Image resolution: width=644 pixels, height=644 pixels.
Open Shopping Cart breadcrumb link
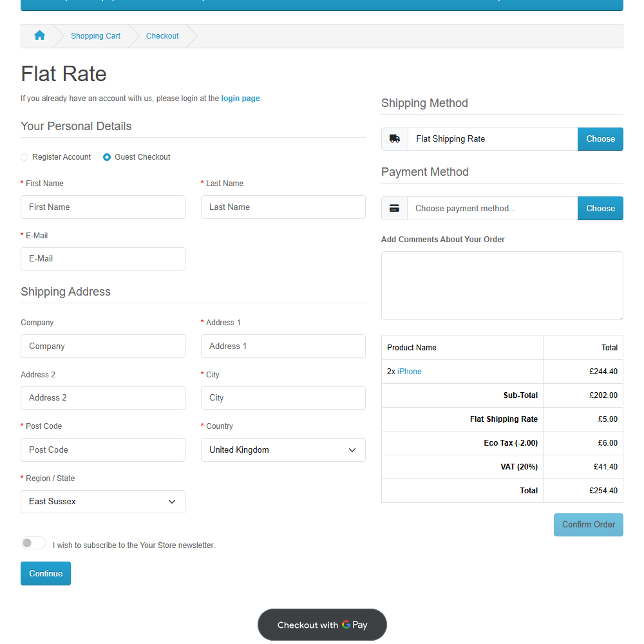pos(95,36)
